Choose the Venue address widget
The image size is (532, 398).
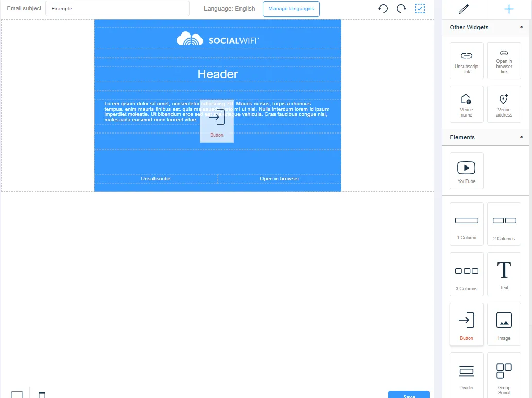tap(504, 104)
